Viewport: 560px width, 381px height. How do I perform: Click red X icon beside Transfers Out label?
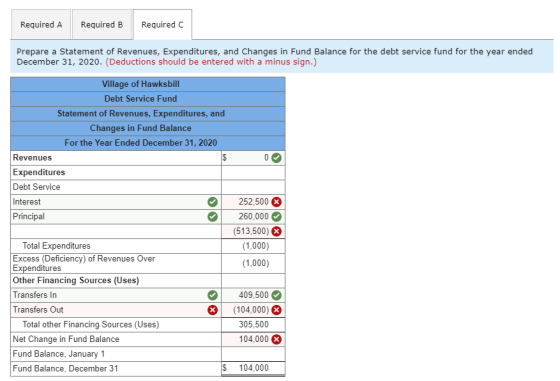pyautogui.click(x=212, y=310)
